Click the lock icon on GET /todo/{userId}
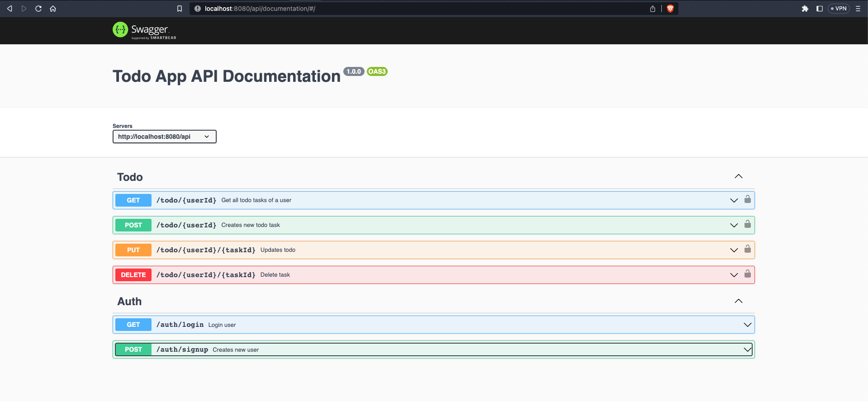Viewport: 868px width, 401px height. point(748,199)
